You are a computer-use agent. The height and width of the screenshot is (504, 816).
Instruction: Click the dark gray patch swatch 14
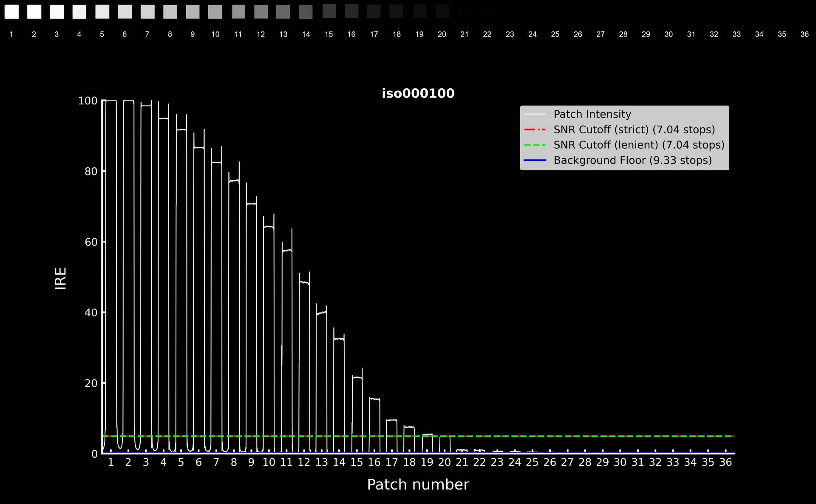click(306, 12)
